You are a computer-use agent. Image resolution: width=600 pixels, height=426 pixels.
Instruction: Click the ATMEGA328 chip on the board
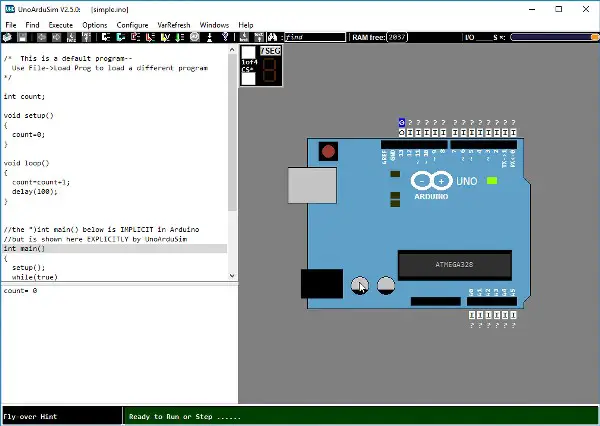pyautogui.click(x=455, y=265)
